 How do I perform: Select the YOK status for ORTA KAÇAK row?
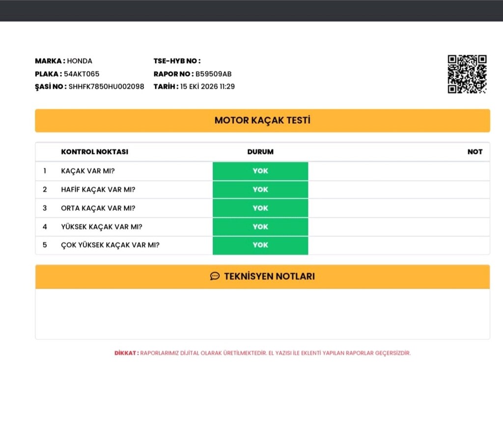click(x=260, y=208)
